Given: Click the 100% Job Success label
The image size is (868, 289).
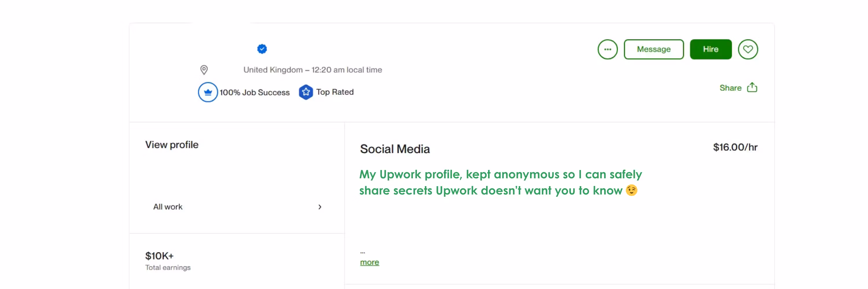Looking at the screenshot, I should 254,92.
